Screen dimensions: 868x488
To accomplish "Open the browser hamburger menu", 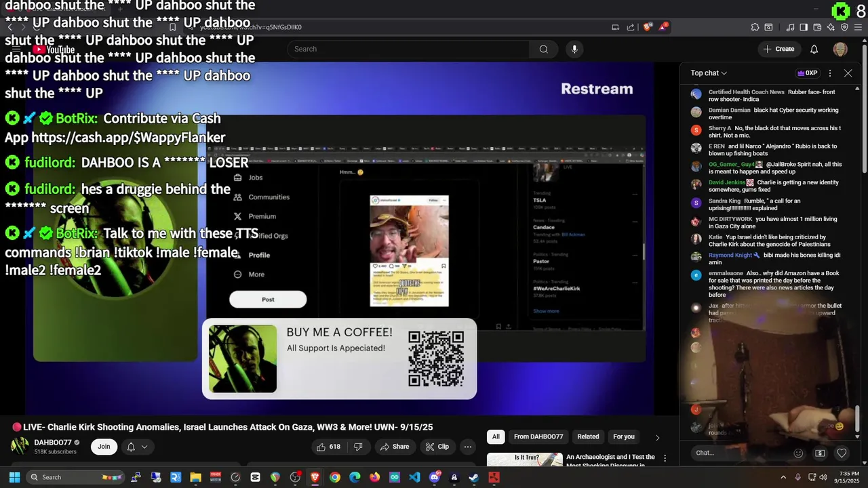I will pos(858,27).
